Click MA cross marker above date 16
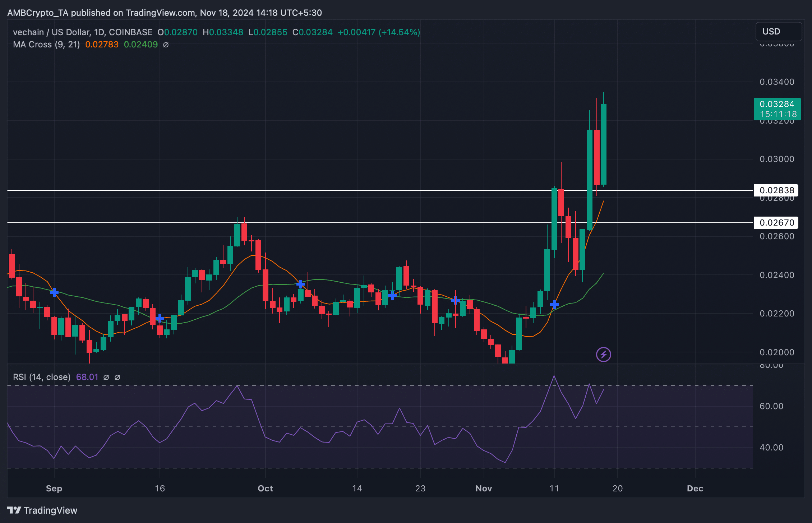This screenshot has width=812, height=523. point(160,318)
